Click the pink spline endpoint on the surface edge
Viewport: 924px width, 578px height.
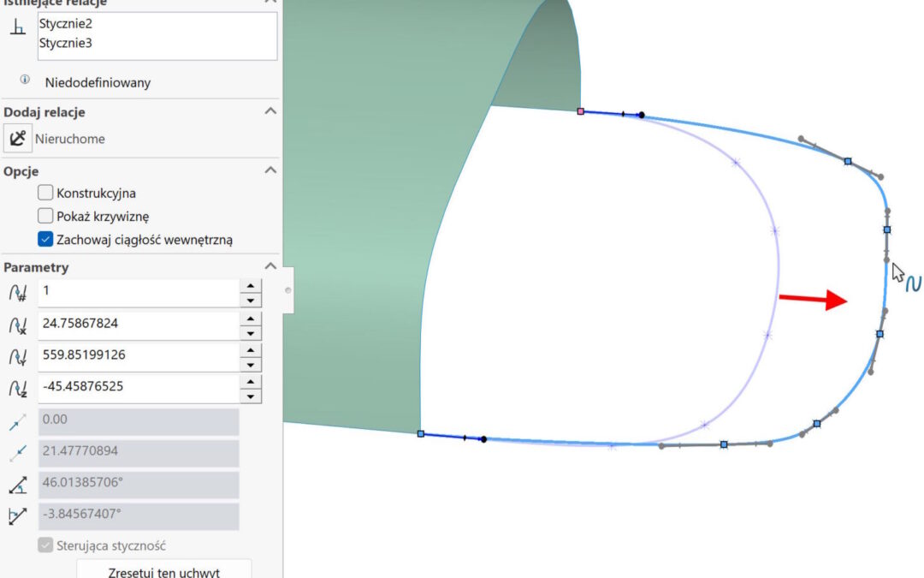(581, 111)
